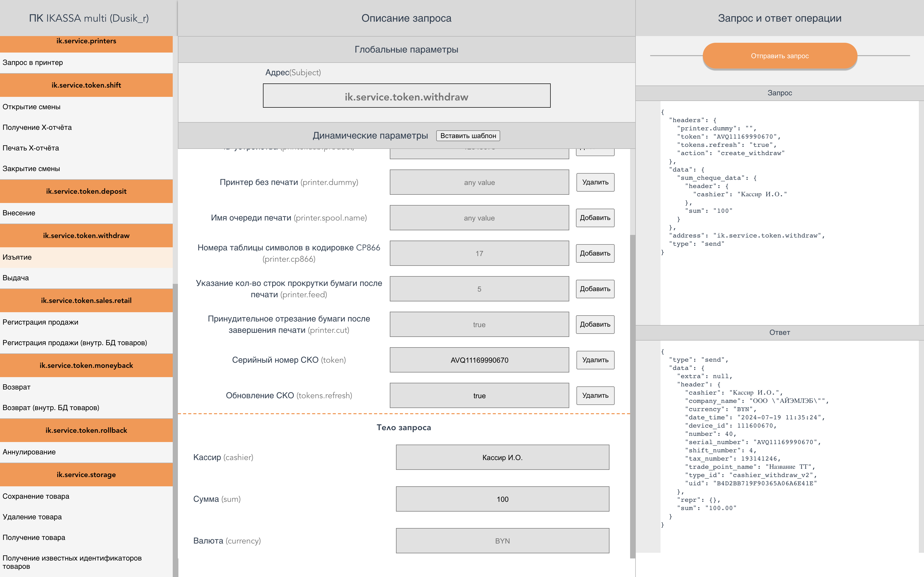Click the ik.service.storage section header

86,474
